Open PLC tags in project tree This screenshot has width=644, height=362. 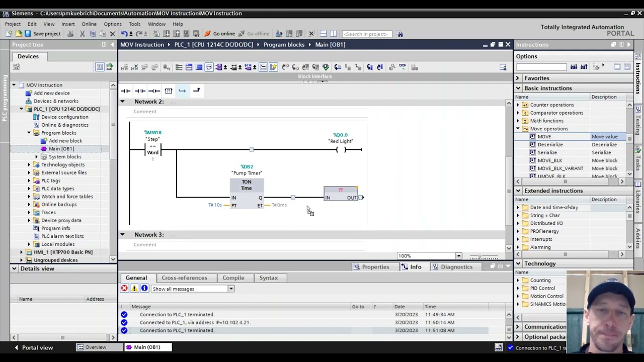[50, 181]
